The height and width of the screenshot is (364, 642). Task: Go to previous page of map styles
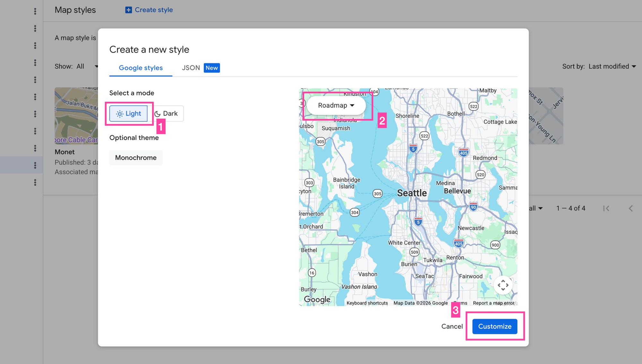click(631, 208)
